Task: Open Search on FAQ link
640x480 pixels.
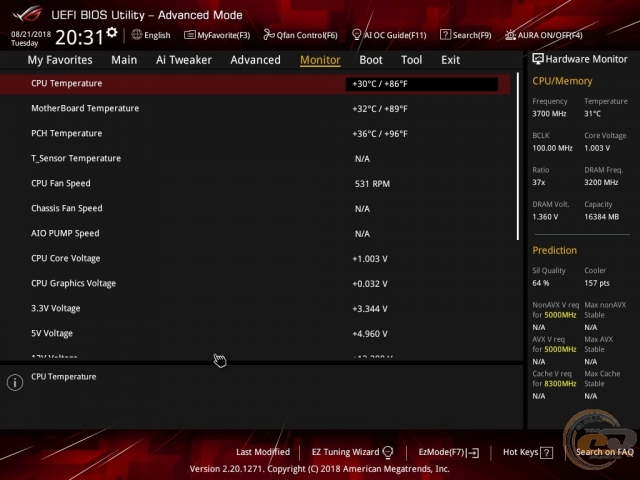Action: pos(604,452)
